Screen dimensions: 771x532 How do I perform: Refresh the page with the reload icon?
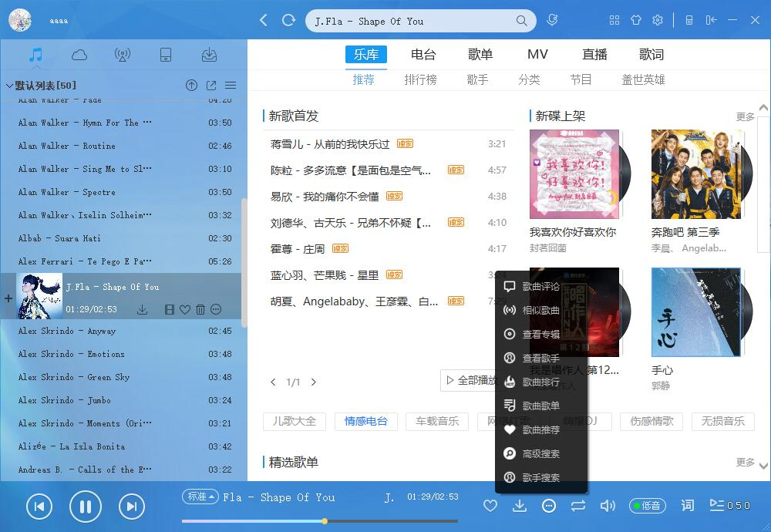[288, 20]
